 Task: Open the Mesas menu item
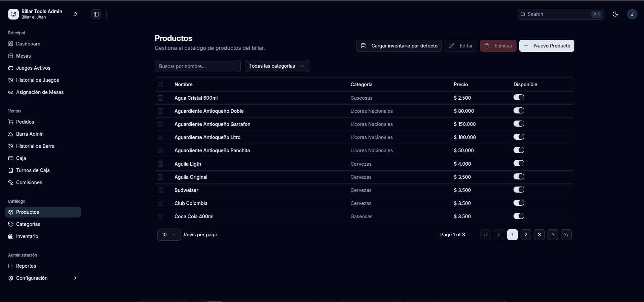pyautogui.click(x=43, y=56)
